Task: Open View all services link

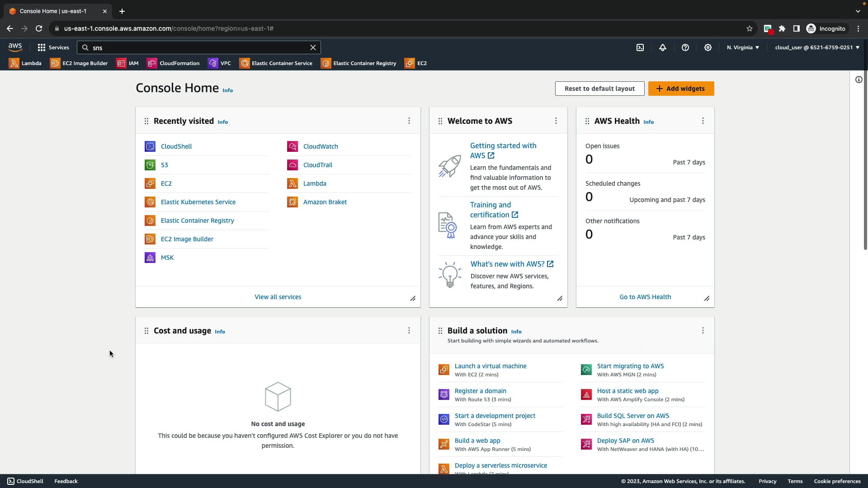Action: point(278,297)
